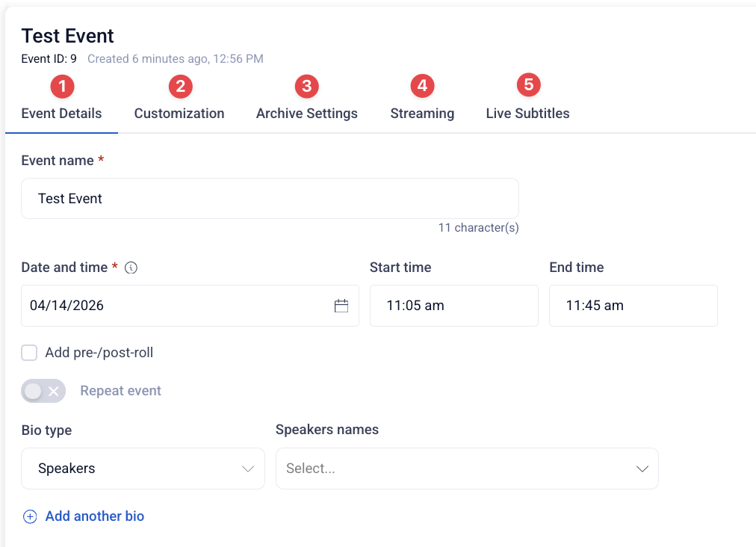Click the red number 1 badge

tap(62, 87)
